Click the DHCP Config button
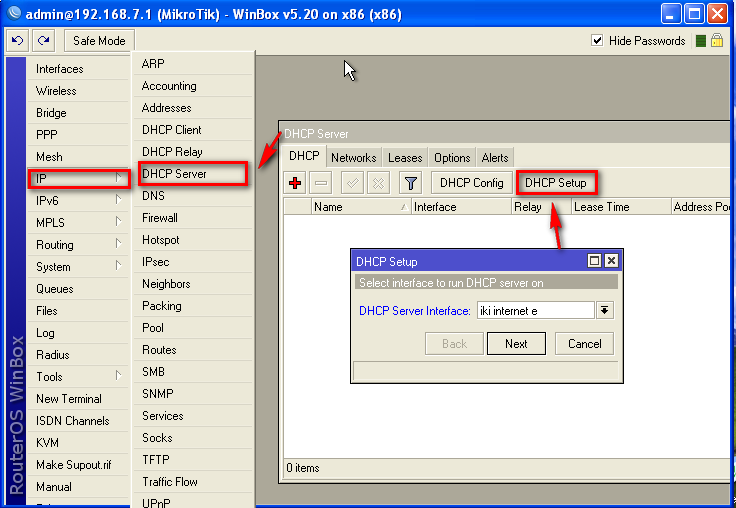This screenshot has height=508, width=736. pyautogui.click(x=472, y=183)
